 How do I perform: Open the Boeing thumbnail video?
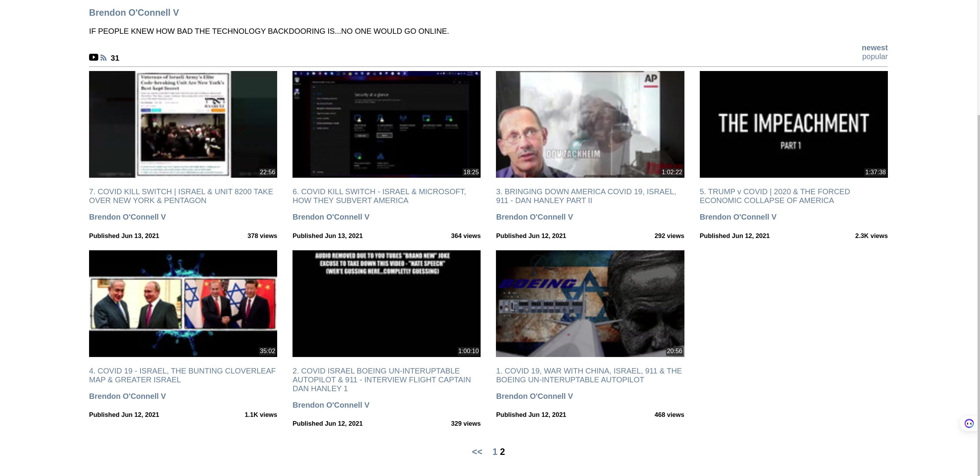[590, 304]
